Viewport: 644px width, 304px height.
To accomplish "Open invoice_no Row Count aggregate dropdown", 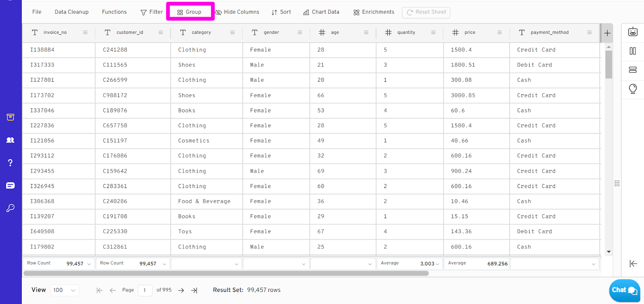I will (89, 264).
